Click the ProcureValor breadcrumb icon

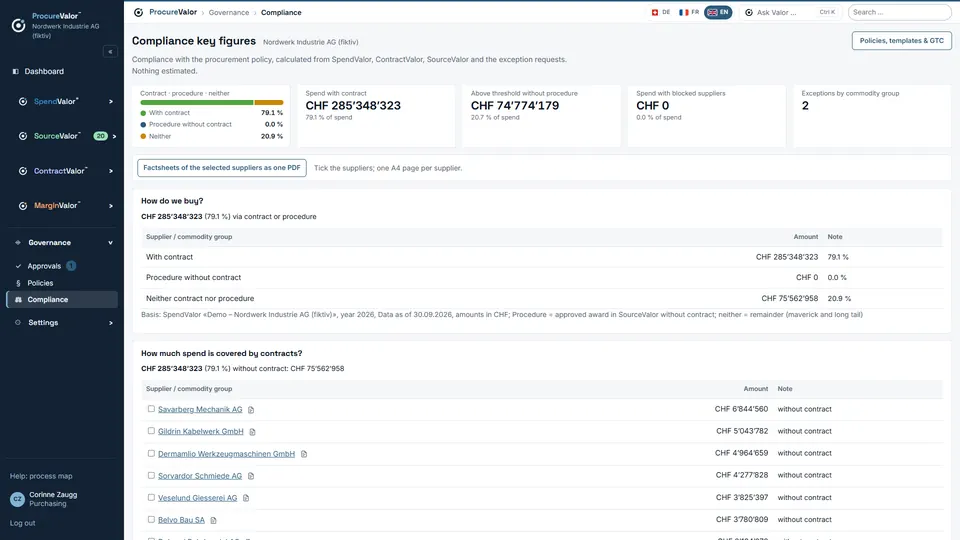tap(138, 12)
